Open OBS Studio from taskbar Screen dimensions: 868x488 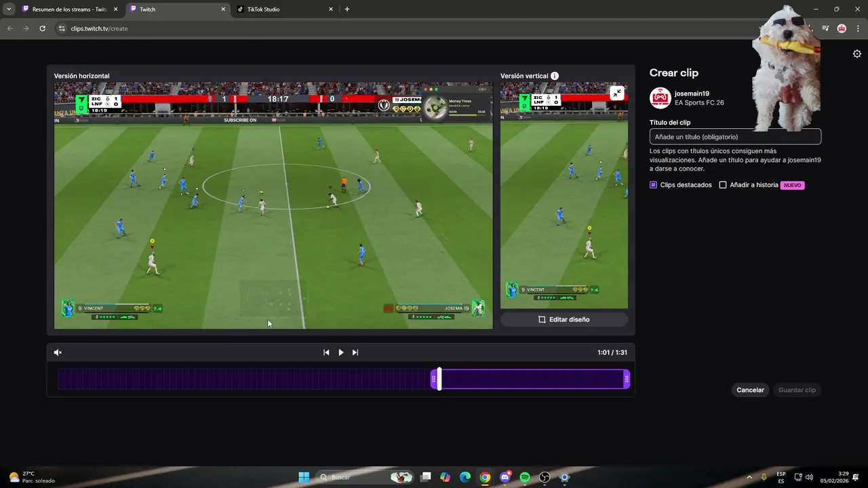(x=545, y=477)
